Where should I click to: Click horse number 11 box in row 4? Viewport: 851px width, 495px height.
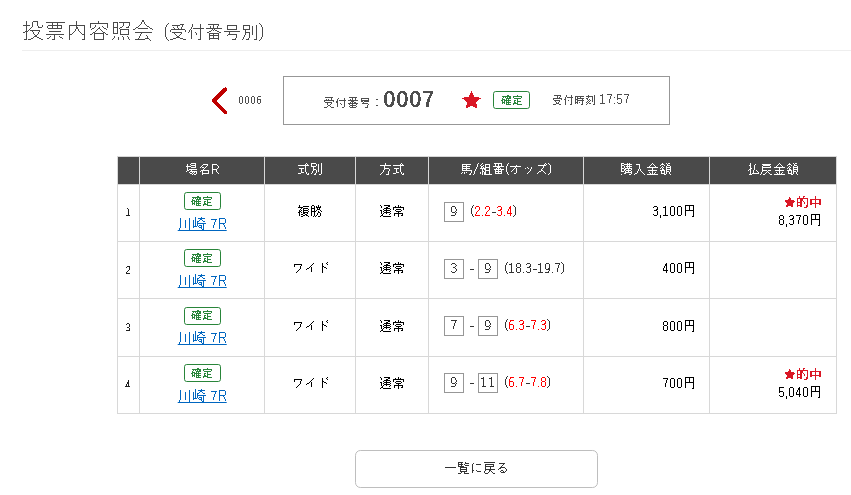(487, 383)
